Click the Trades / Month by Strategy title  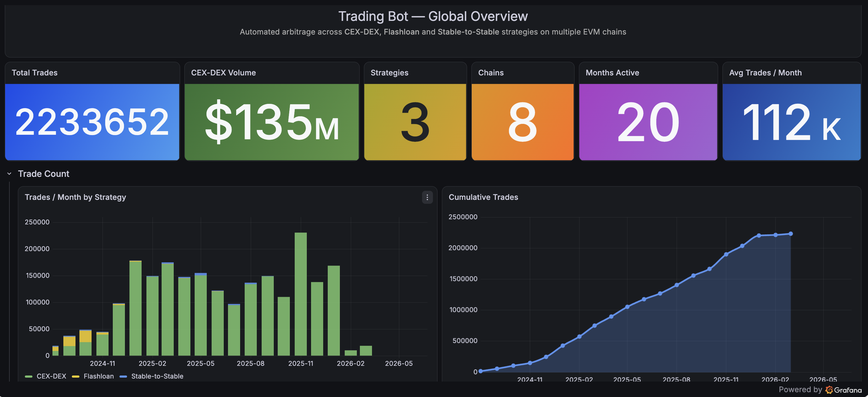[75, 197]
